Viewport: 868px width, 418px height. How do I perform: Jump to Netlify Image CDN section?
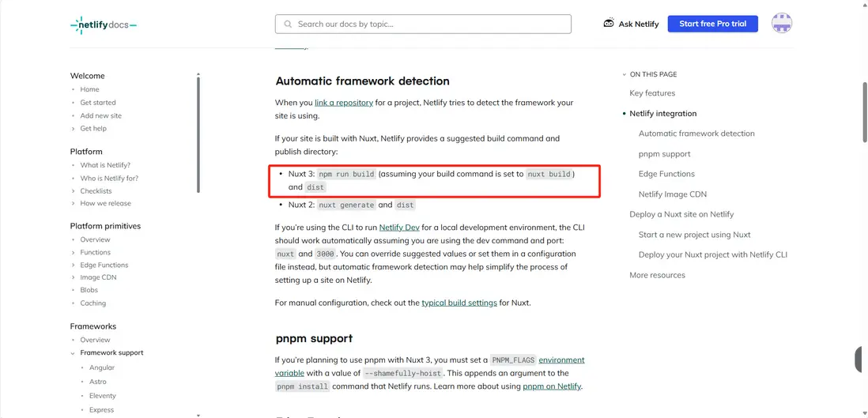[672, 194]
